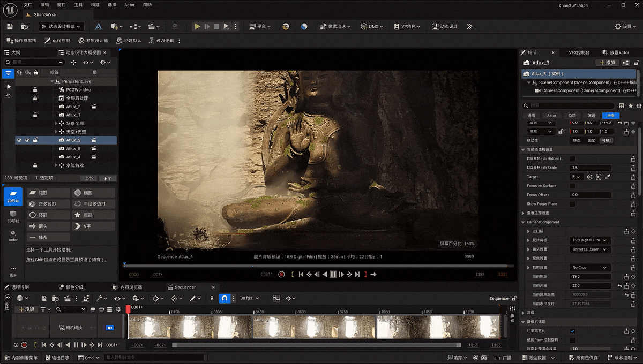The width and height of the screenshot is (643, 364).
Task: Open the 3D shapes (3D形状) category
Action: coord(13,217)
